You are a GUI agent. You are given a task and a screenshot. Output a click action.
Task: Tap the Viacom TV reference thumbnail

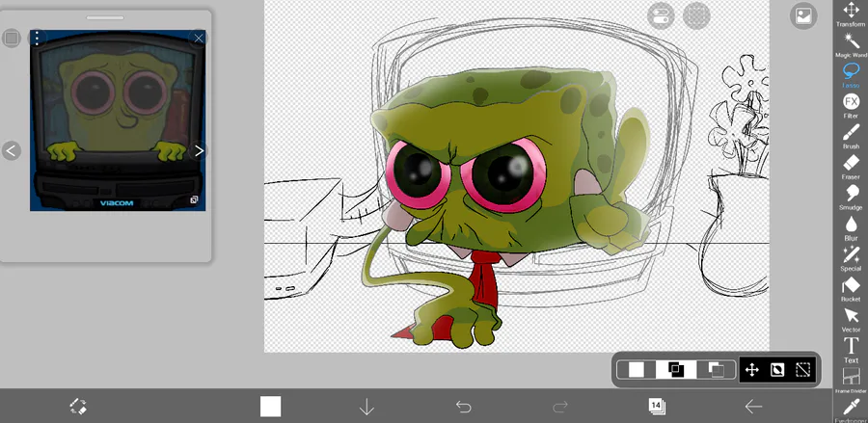(x=118, y=120)
